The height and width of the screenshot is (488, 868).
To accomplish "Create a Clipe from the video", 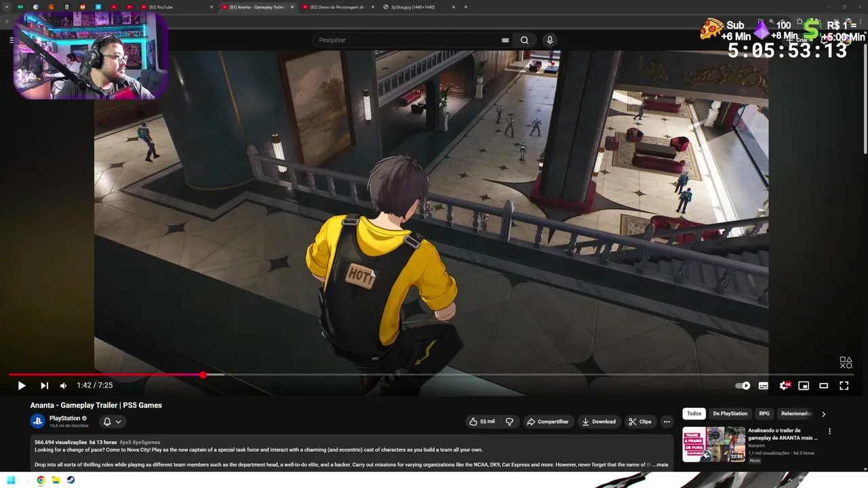I will coord(640,422).
